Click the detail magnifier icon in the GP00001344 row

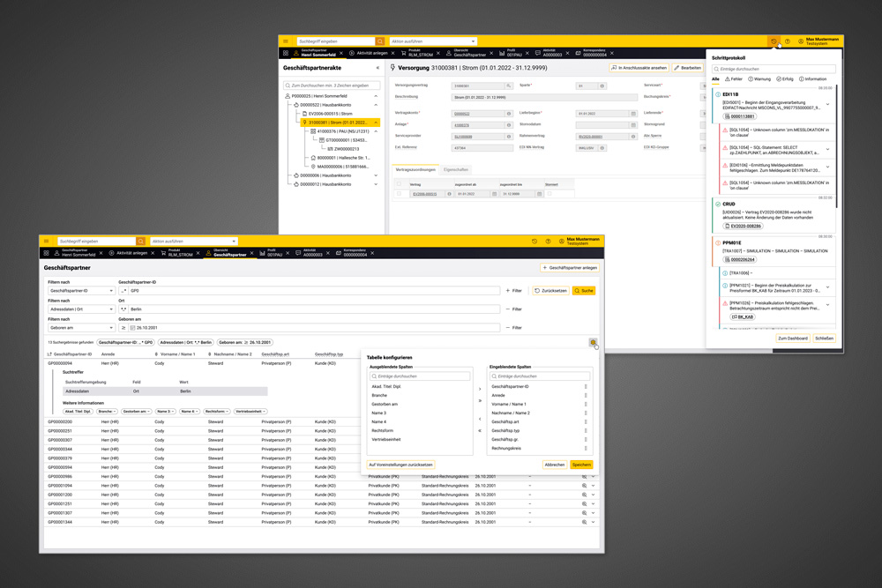coord(584,522)
